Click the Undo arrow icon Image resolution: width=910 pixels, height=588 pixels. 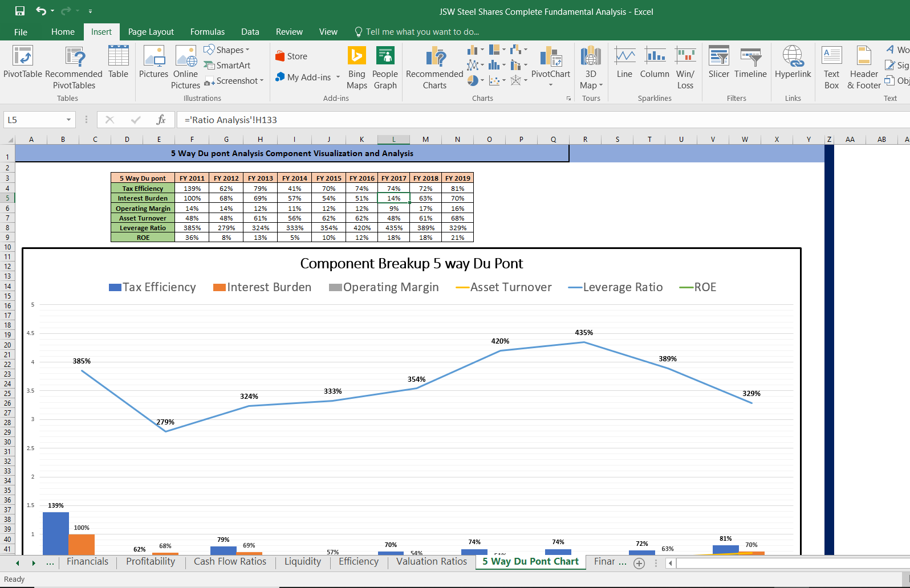pos(41,11)
